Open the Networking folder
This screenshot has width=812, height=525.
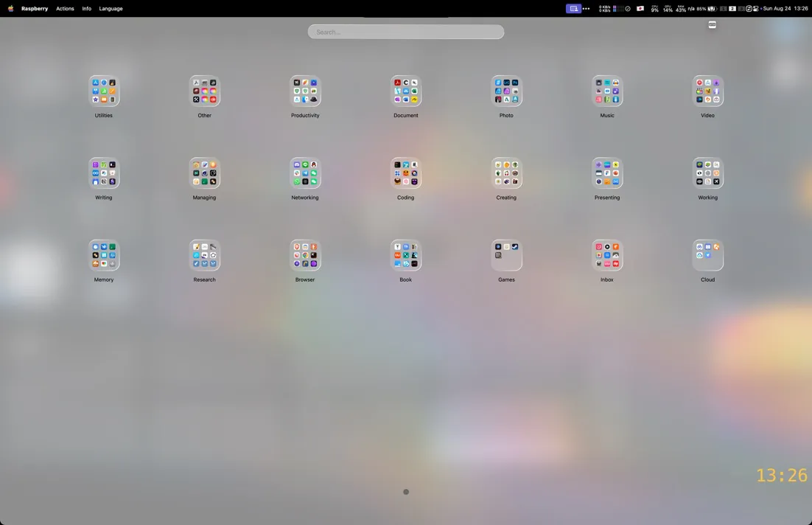coord(305,173)
